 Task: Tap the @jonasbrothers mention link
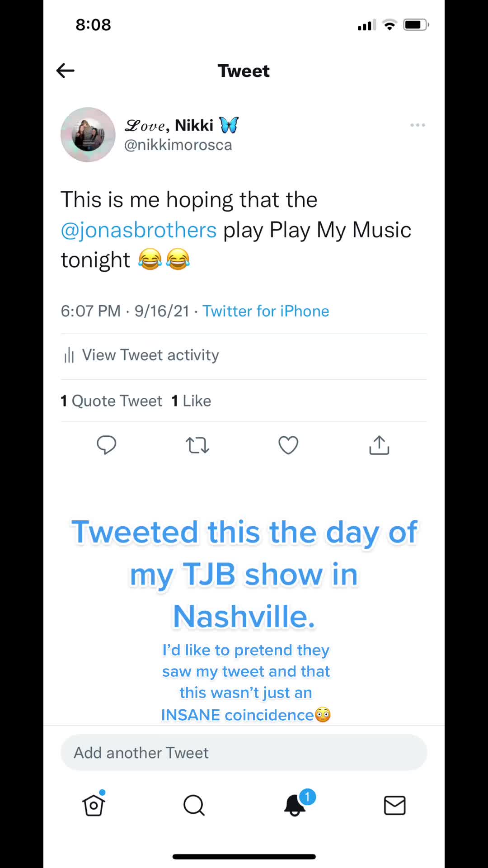click(x=139, y=230)
